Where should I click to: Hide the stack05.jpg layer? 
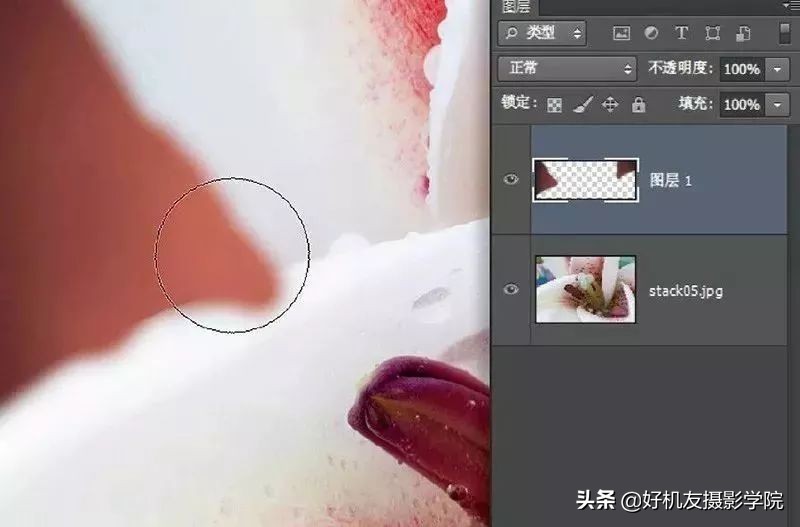click(x=511, y=290)
